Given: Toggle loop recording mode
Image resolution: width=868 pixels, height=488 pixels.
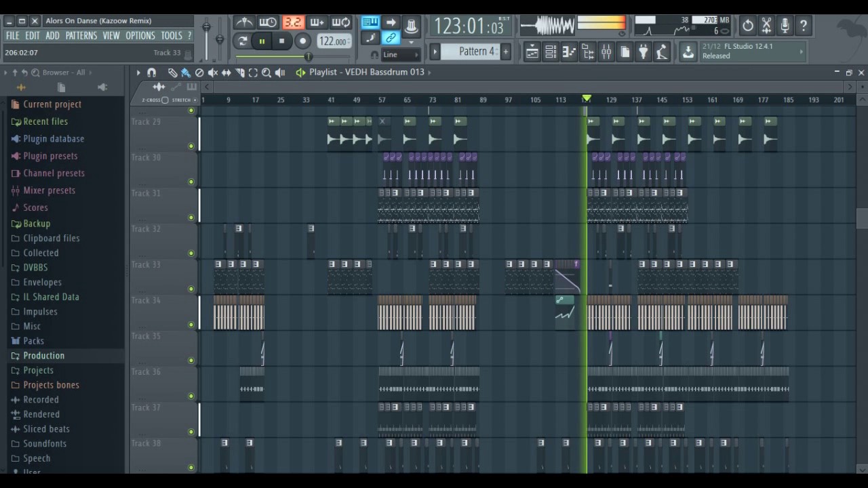Looking at the screenshot, I should pyautogui.click(x=341, y=22).
